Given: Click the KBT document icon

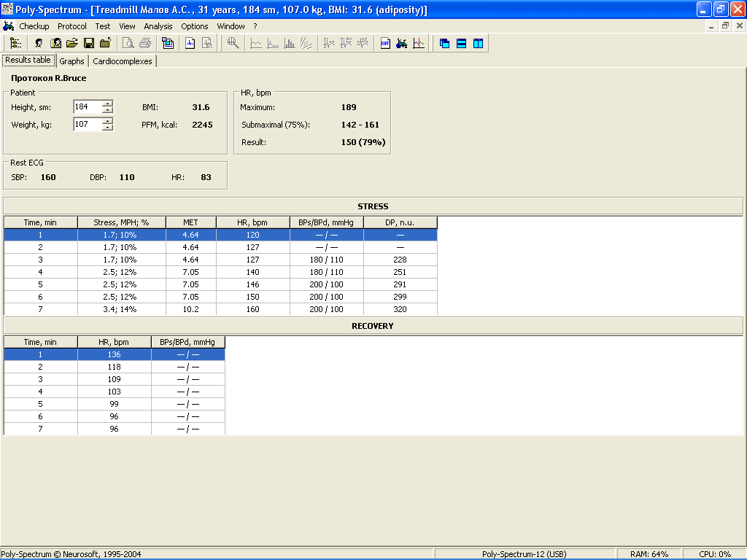Looking at the screenshot, I should click(x=385, y=43).
